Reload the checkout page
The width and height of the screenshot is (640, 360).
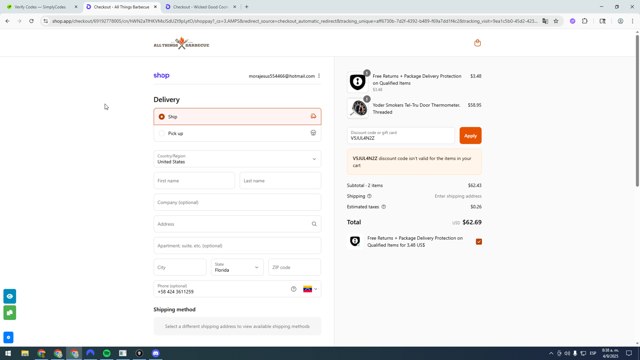31,21
